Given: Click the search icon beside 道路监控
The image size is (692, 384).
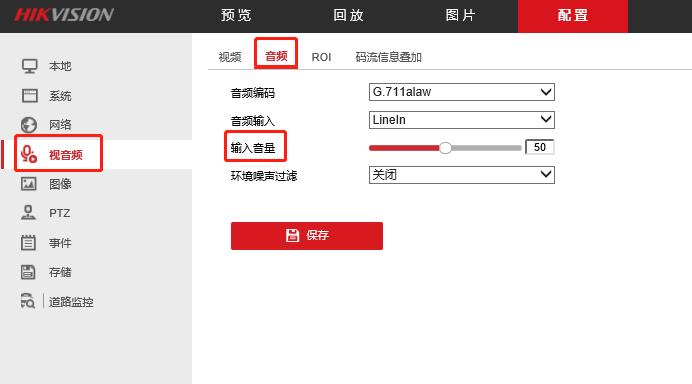Looking at the screenshot, I should point(28,301).
